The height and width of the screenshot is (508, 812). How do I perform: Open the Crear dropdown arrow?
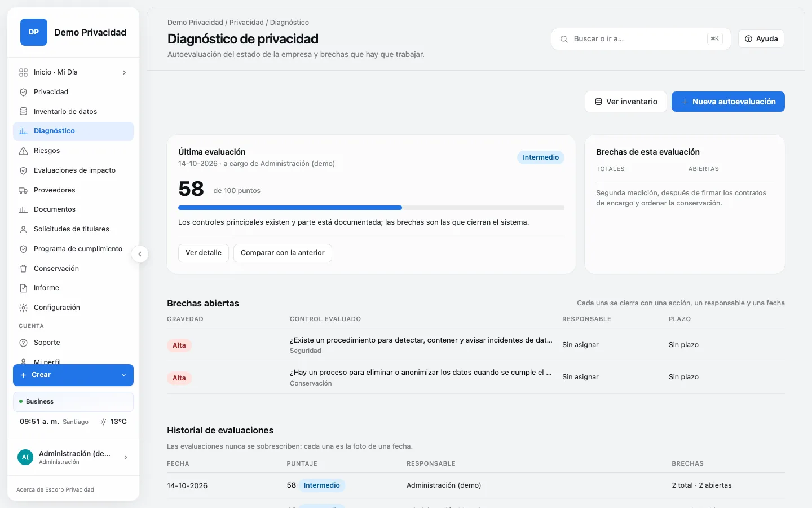[123, 375]
